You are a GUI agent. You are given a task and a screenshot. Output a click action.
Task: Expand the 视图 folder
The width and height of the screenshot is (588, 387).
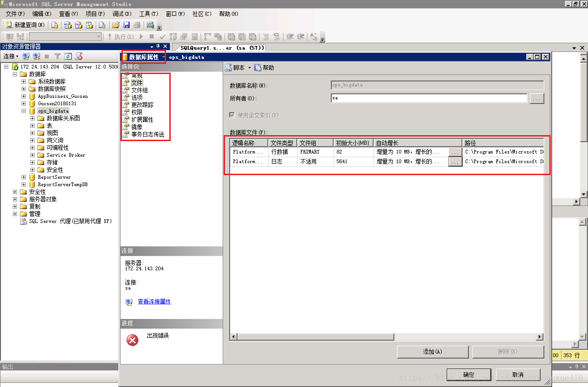33,133
